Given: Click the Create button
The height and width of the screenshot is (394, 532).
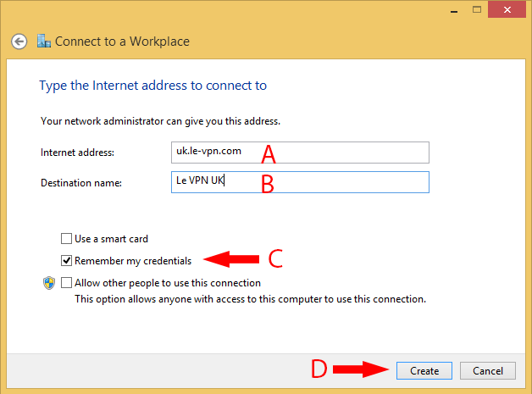Looking at the screenshot, I should 424,370.
